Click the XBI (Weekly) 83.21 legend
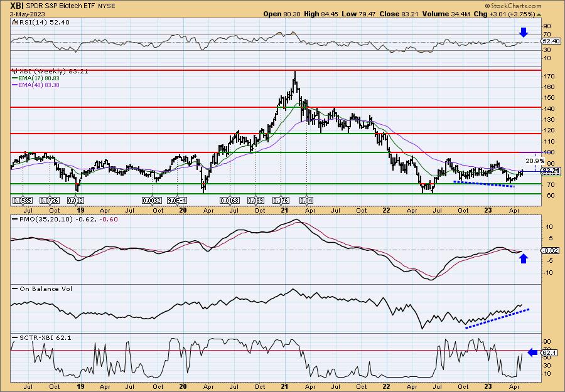This screenshot has width=565, height=392. (53, 72)
